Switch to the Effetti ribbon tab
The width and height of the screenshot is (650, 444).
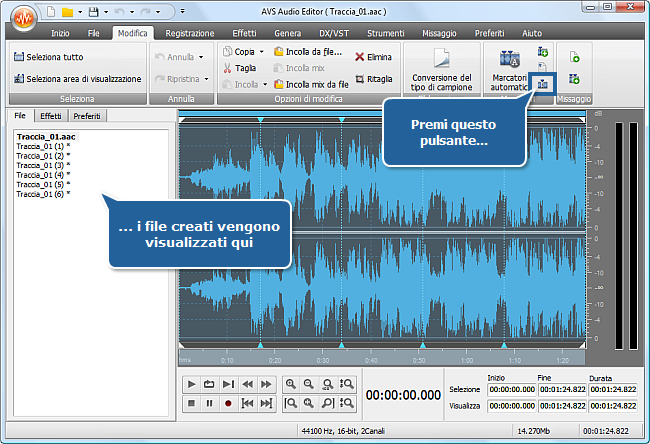(244, 33)
